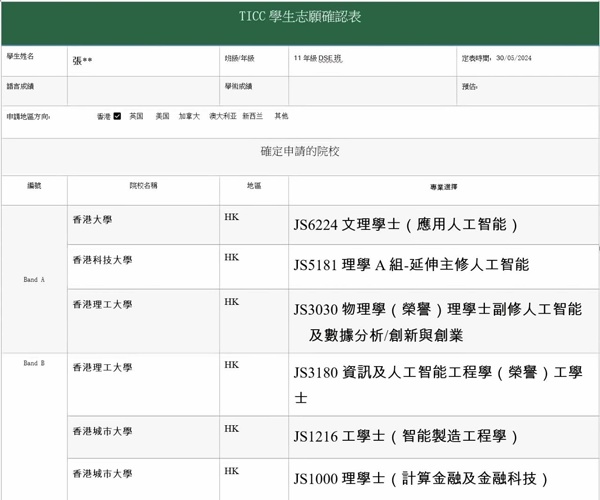Click the blank field beside 學術成績
Viewport: 600px width, 500px height.
click(x=372, y=91)
